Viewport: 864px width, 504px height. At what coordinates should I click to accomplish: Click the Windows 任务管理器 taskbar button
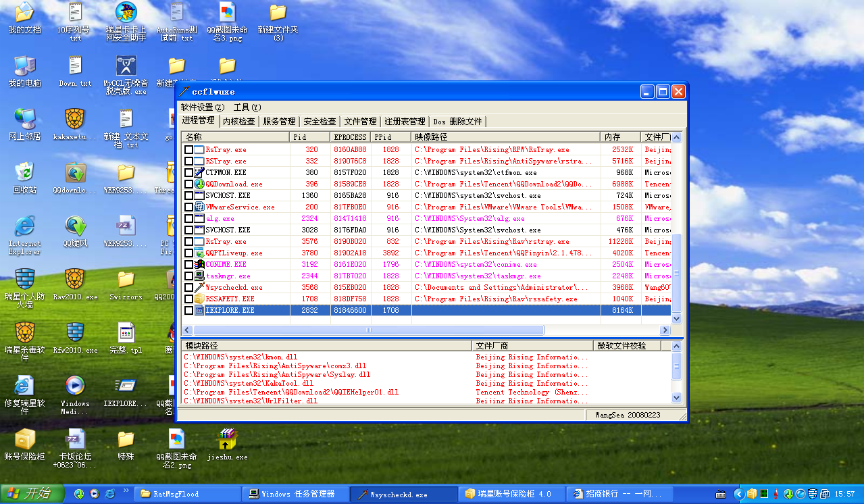point(290,494)
